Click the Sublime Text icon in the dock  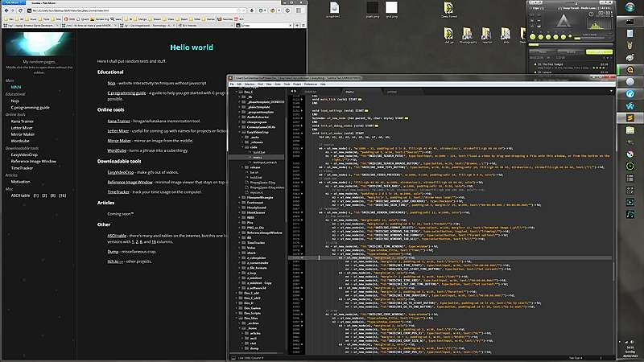630,118
